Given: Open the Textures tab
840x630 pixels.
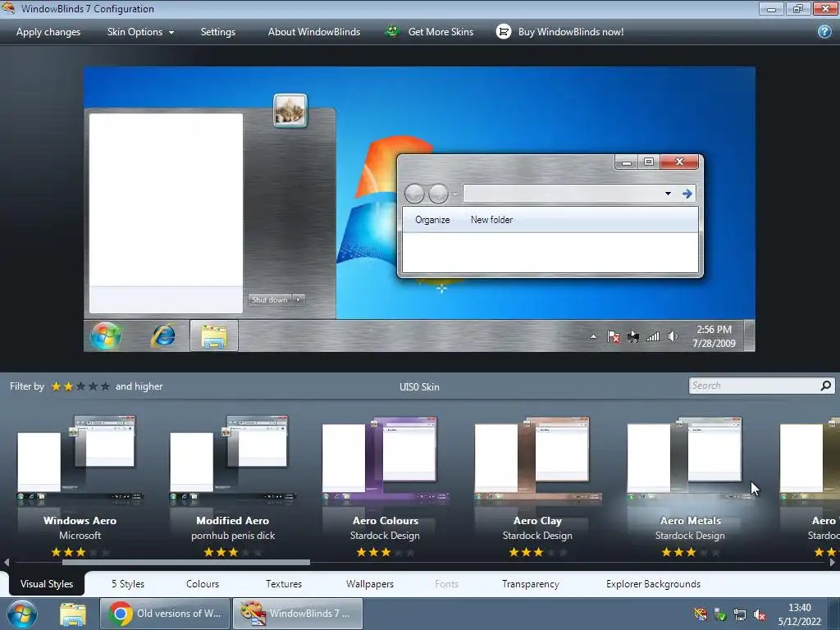Looking at the screenshot, I should (x=284, y=584).
